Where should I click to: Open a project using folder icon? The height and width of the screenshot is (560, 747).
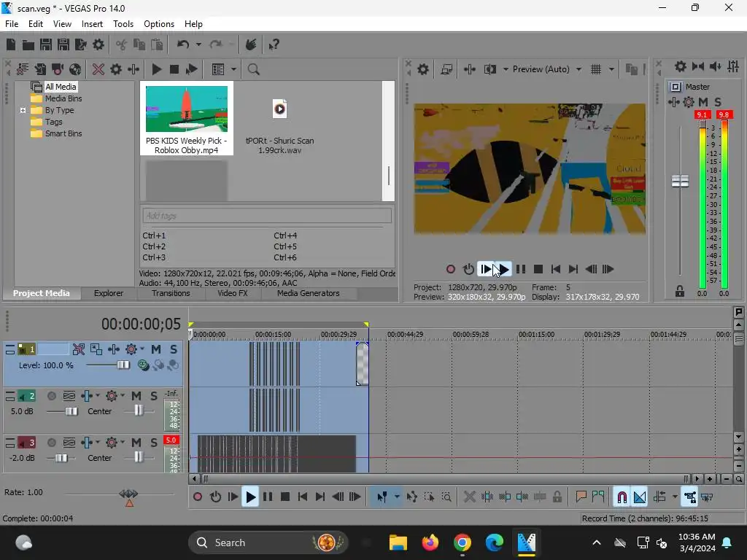[x=28, y=44]
